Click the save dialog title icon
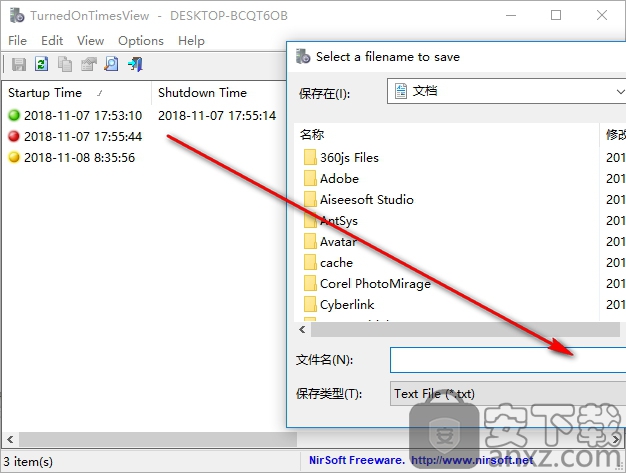This screenshot has height=473, width=626. click(x=303, y=57)
